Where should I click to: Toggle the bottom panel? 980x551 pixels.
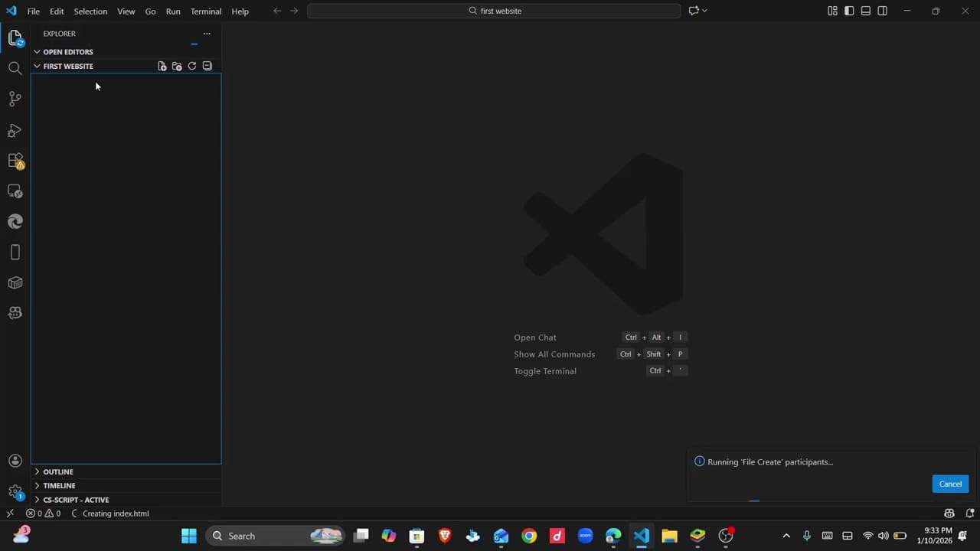pos(866,11)
